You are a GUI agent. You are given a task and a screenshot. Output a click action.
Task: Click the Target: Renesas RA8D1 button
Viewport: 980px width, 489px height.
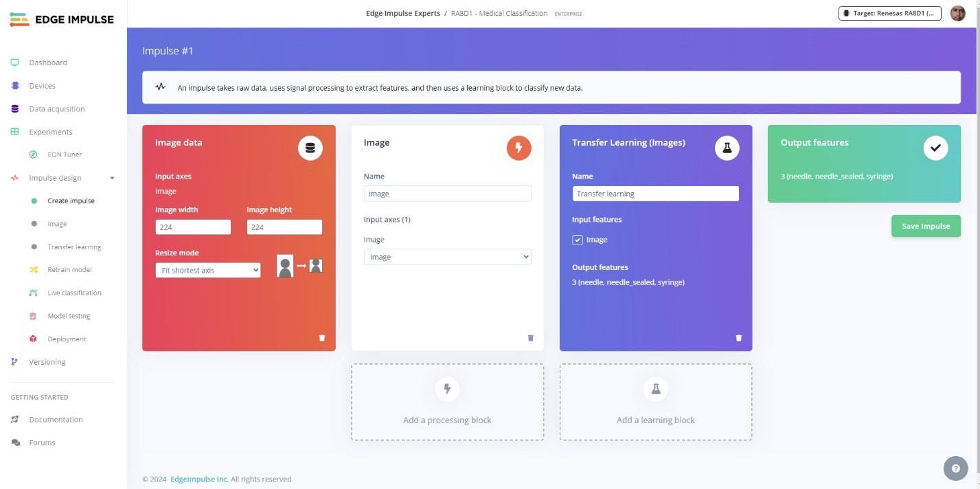[890, 13]
